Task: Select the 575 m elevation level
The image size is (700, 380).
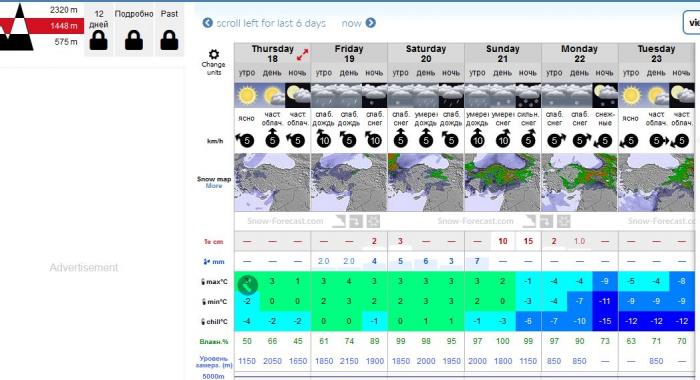Action: (66, 42)
